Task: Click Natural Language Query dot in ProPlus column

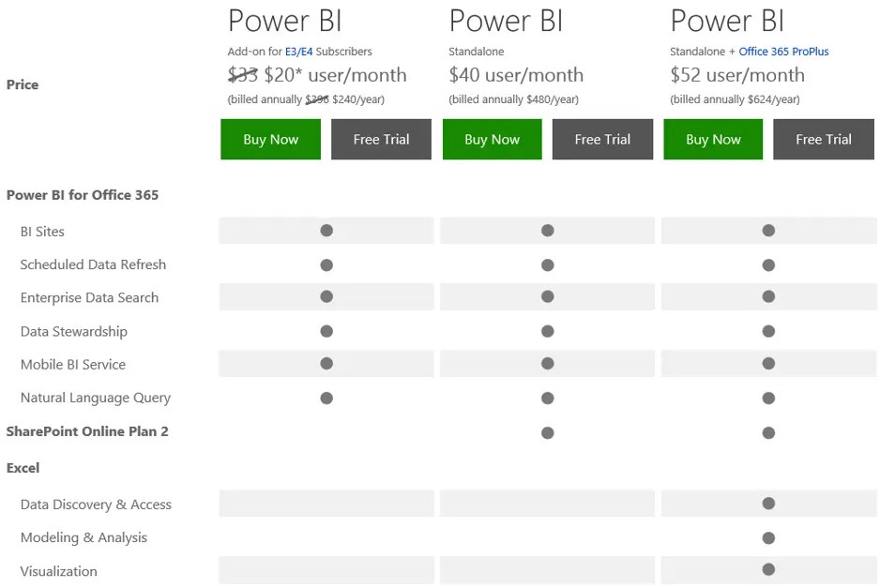Action: (769, 398)
